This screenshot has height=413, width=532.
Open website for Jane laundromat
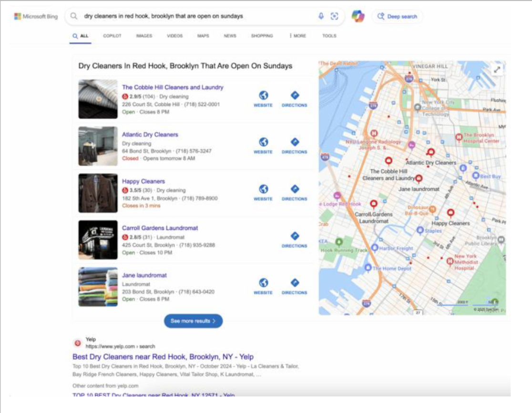click(263, 286)
